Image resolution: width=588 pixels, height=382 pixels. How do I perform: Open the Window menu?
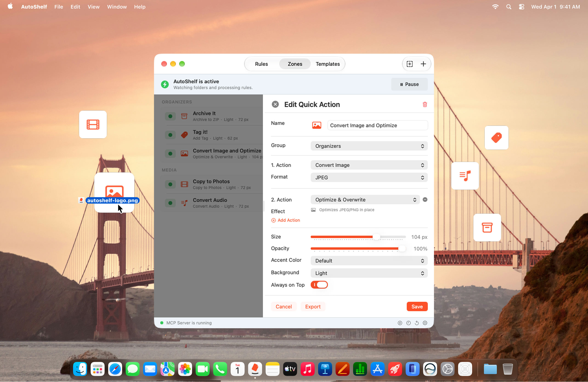pos(117,7)
